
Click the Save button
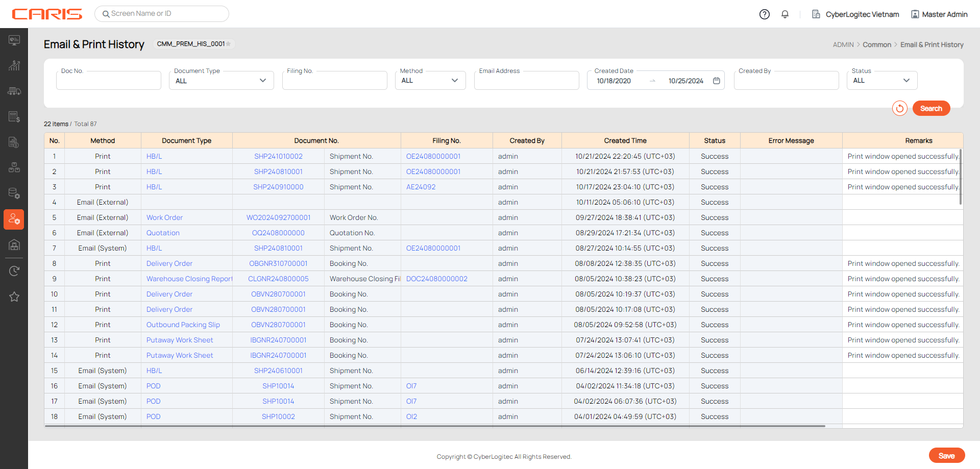click(946, 456)
